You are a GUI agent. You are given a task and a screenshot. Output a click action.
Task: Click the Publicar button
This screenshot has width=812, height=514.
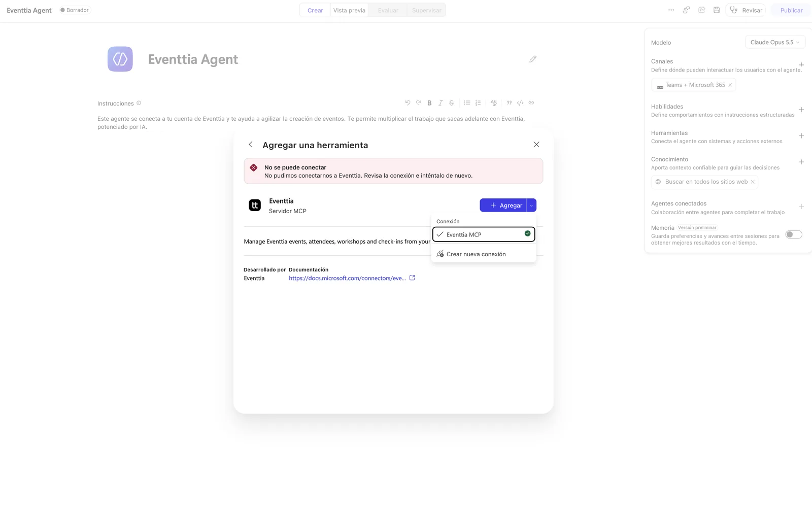(791, 10)
